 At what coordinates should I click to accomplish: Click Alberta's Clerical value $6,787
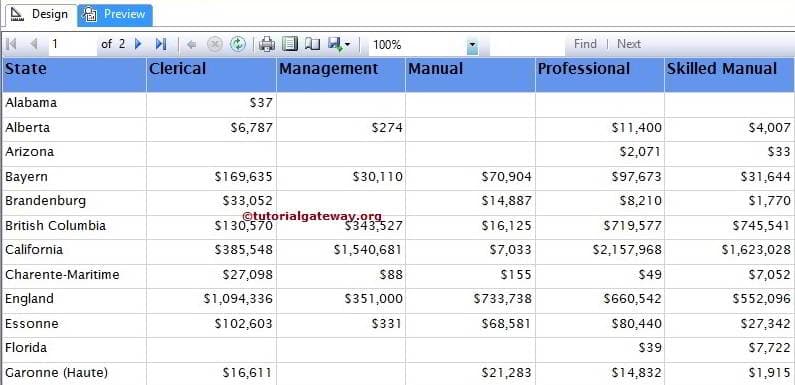click(x=251, y=127)
